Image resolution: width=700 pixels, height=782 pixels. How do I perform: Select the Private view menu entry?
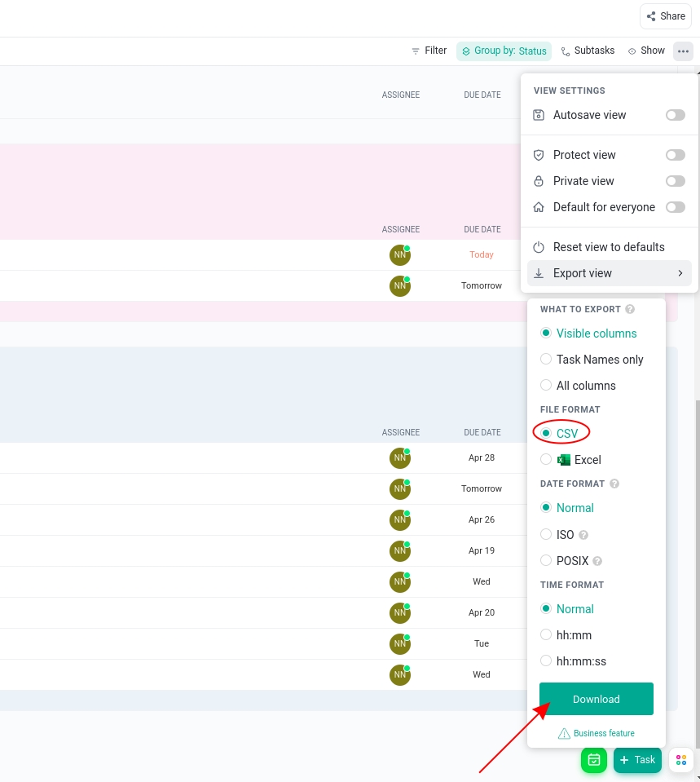[x=583, y=181]
